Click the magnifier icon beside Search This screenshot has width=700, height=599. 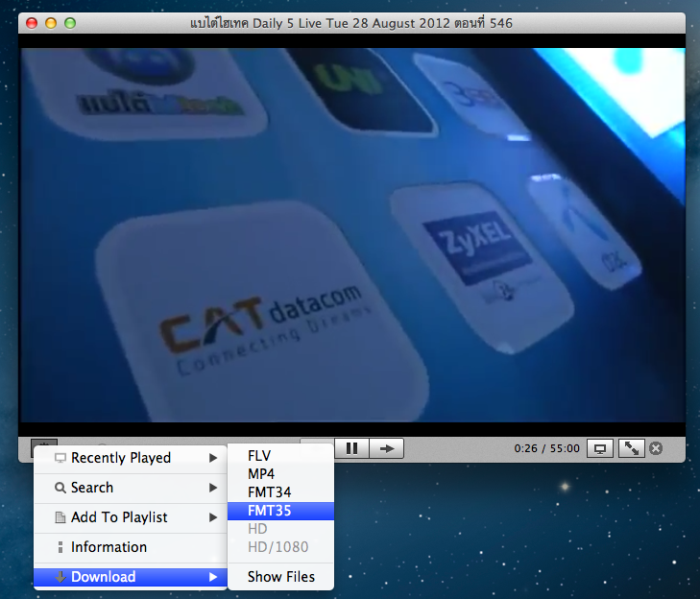[60, 488]
